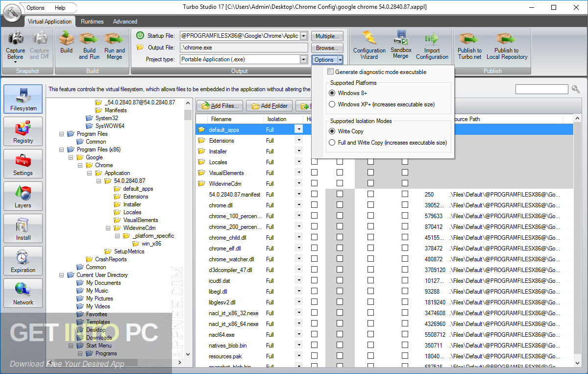Open the Project type dropdown
Viewport: 588px width, 374px height.
303,59
